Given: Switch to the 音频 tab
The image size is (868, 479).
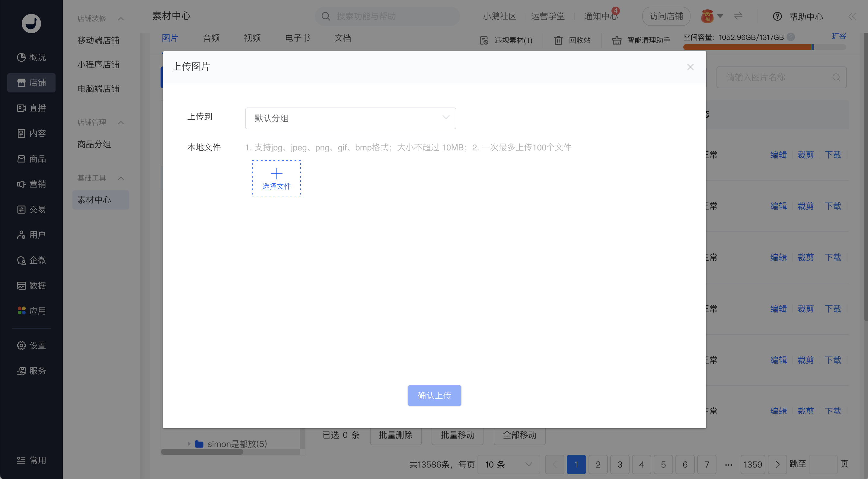Looking at the screenshot, I should point(211,38).
